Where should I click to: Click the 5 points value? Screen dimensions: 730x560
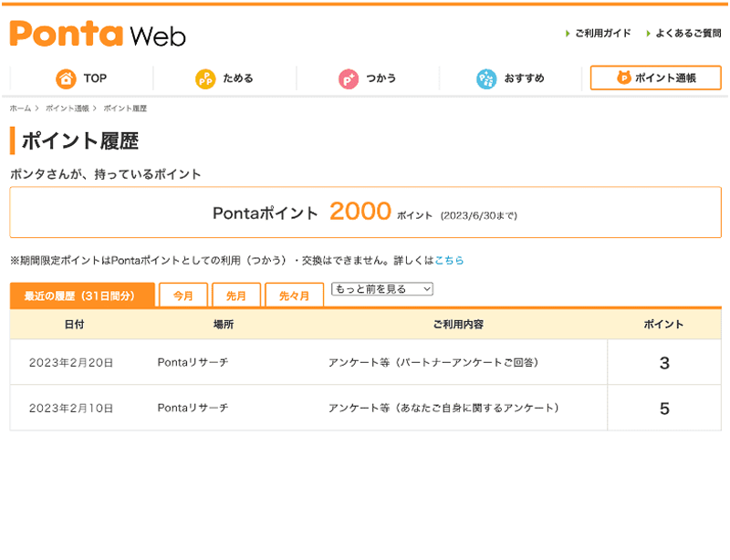tap(664, 409)
